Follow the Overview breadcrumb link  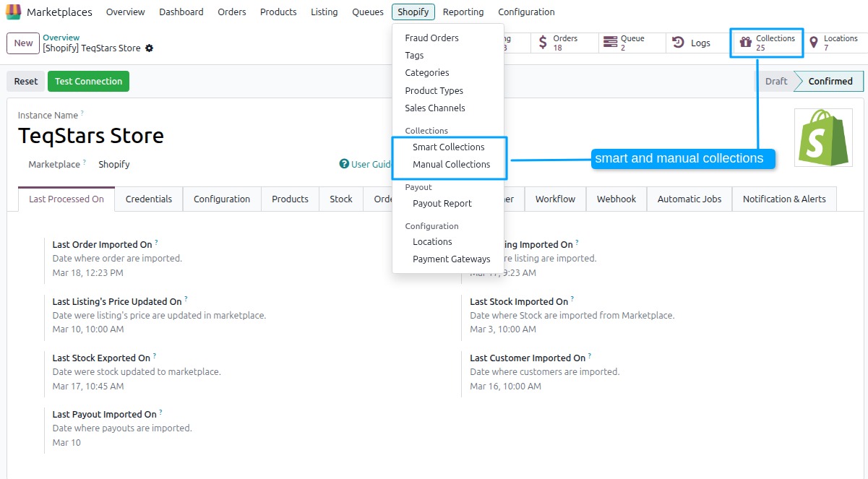click(61, 38)
